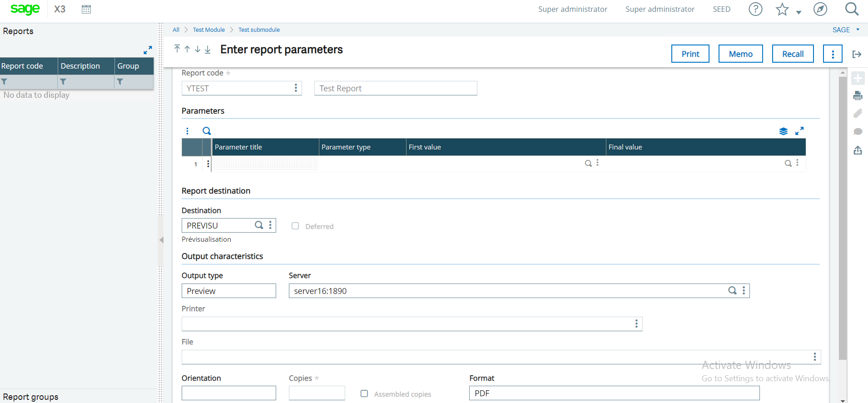Open the Parameters grid options menu
868x403 pixels.
point(187,131)
